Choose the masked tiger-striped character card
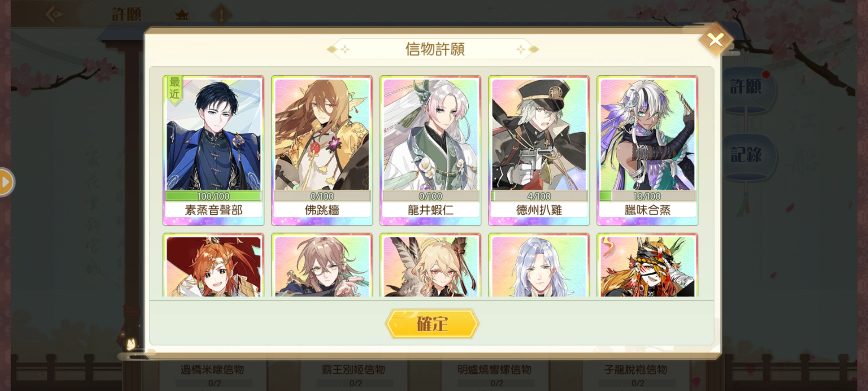Screen dimensions: 868x391 click(x=647, y=265)
